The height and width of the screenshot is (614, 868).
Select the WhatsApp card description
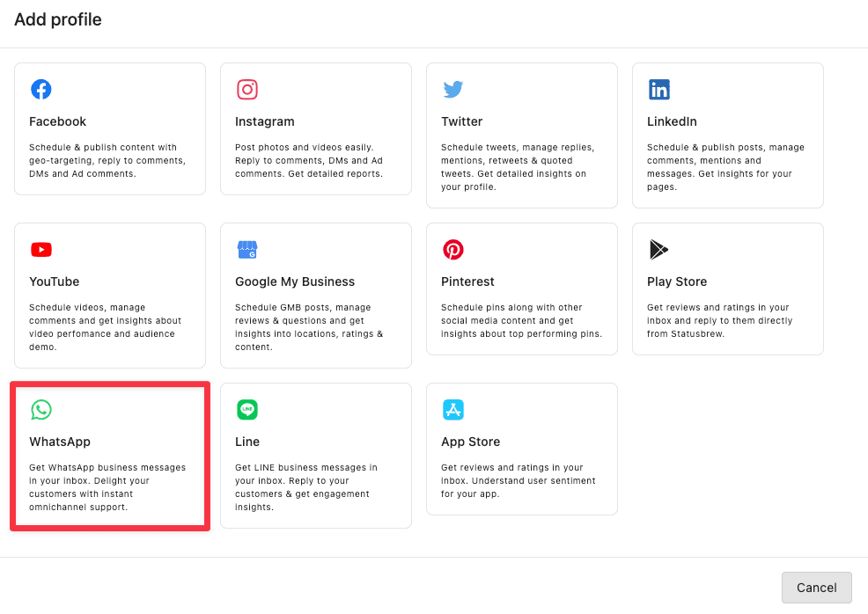[107, 487]
